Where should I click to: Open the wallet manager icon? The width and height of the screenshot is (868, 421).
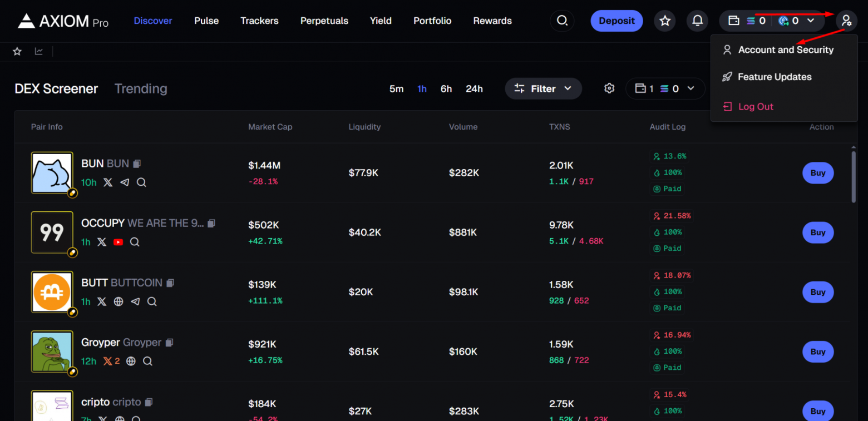(x=732, y=21)
